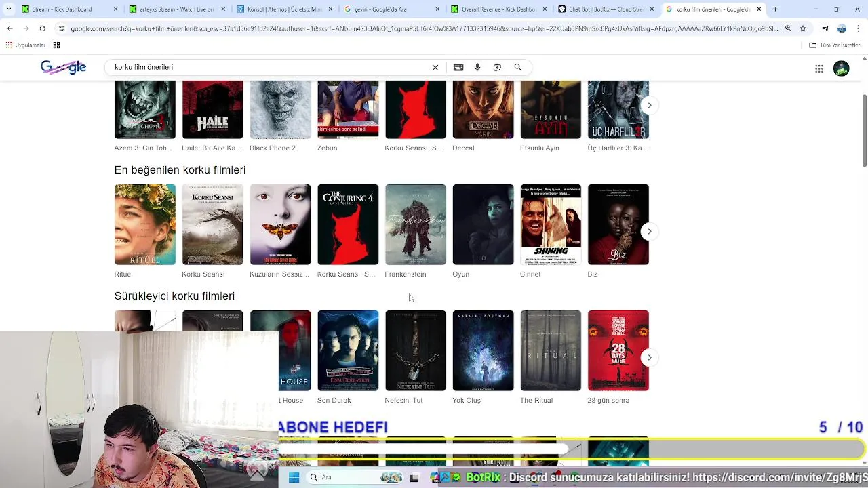Open the Chrome profile avatar in toolbar
868x488 pixels.
click(x=842, y=28)
